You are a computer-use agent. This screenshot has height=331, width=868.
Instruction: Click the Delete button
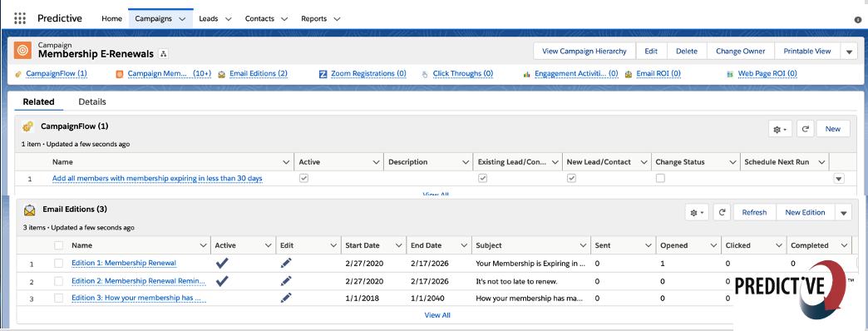(687, 52)
